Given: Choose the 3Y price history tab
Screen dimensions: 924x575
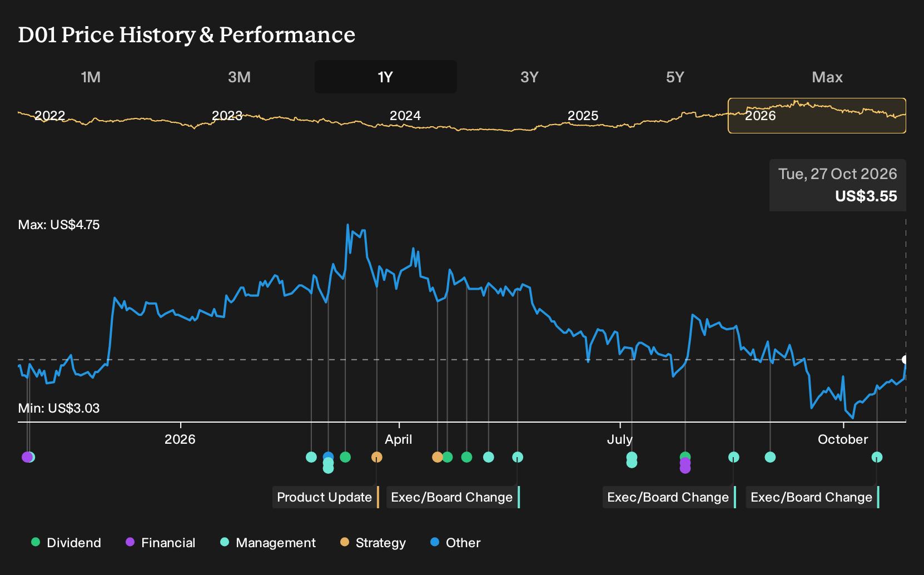Looking at the screenshot, I should 529,77.
